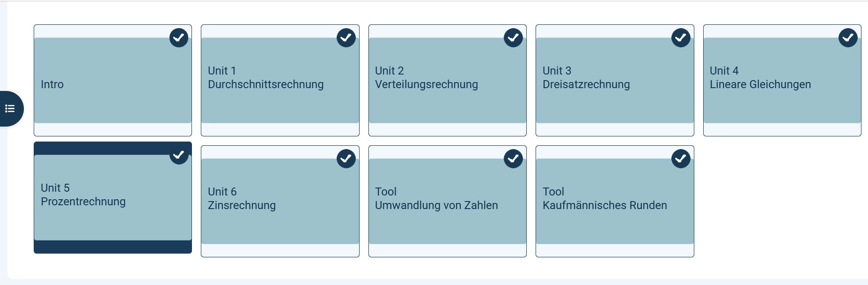This screenshot has width=868, height=285.
Task: Click Unit 4 Lineare Gleichungen checkmark
Action: coord(848,37)
